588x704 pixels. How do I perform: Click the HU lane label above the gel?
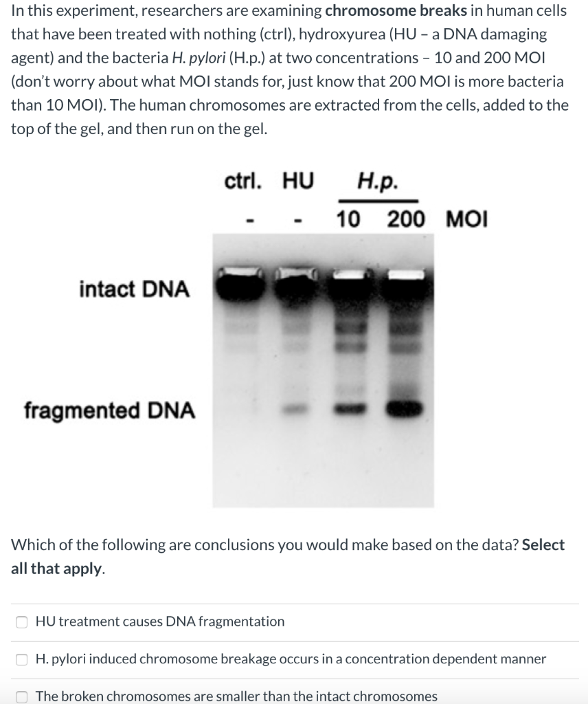point(298,181)
